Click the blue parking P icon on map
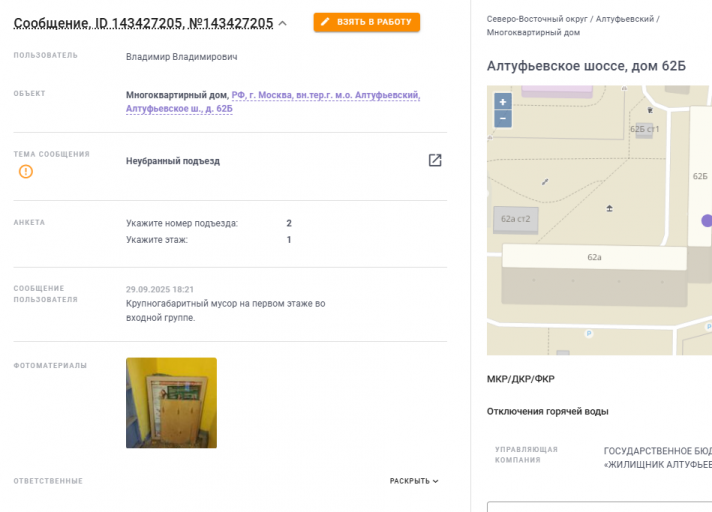 [588, 334]
